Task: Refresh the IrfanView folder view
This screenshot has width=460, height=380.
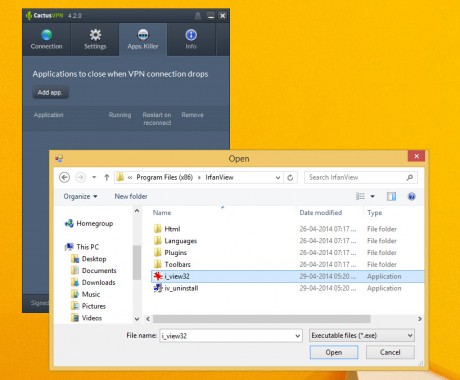Action: (x=290, y=178)
